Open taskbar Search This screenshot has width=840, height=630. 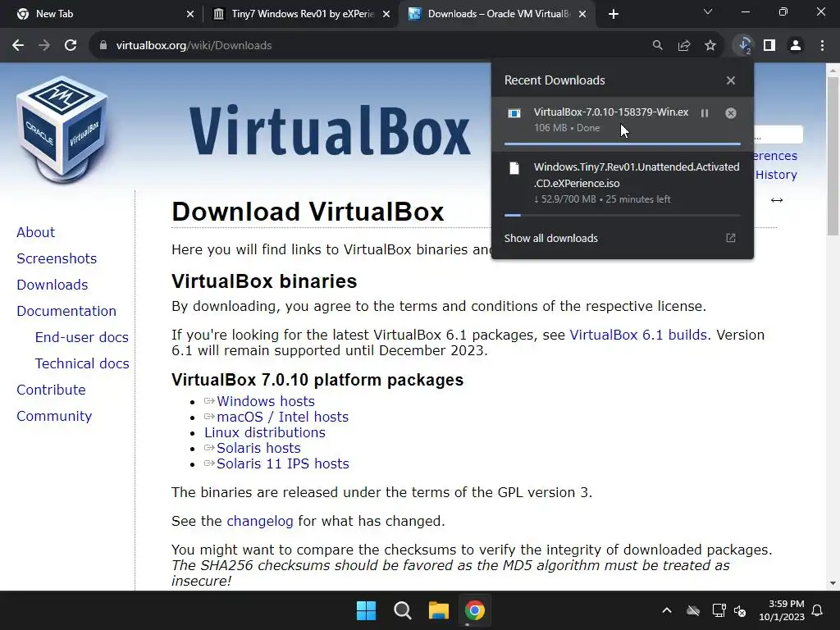click(x=402, y=610)
